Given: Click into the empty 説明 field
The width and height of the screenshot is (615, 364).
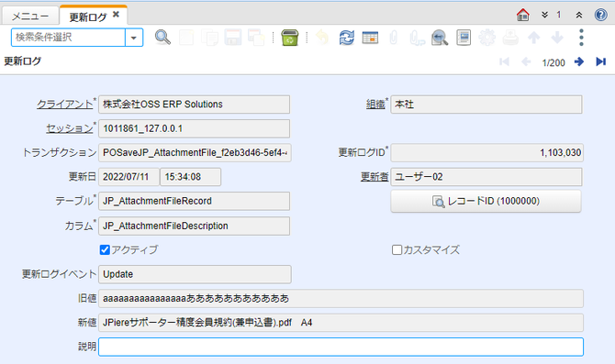Looking at the screenshot, I should pyautogui.click(x=341, y=347).
